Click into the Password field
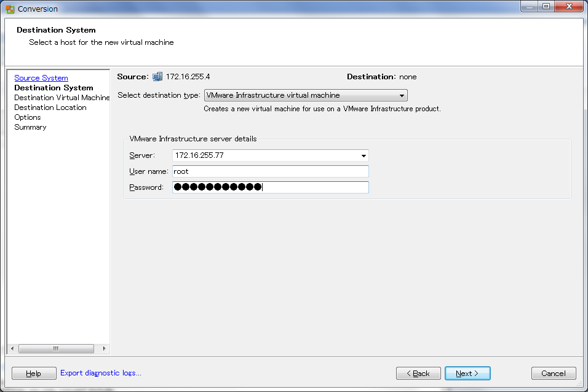Screen dimensions: 588x392 coord(271,187)
